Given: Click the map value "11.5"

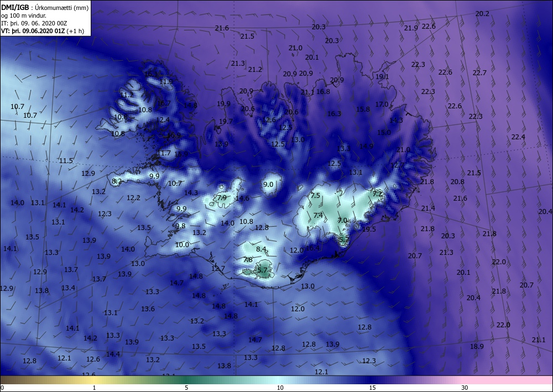Looking at the screenshot, I should click(66, 161).
